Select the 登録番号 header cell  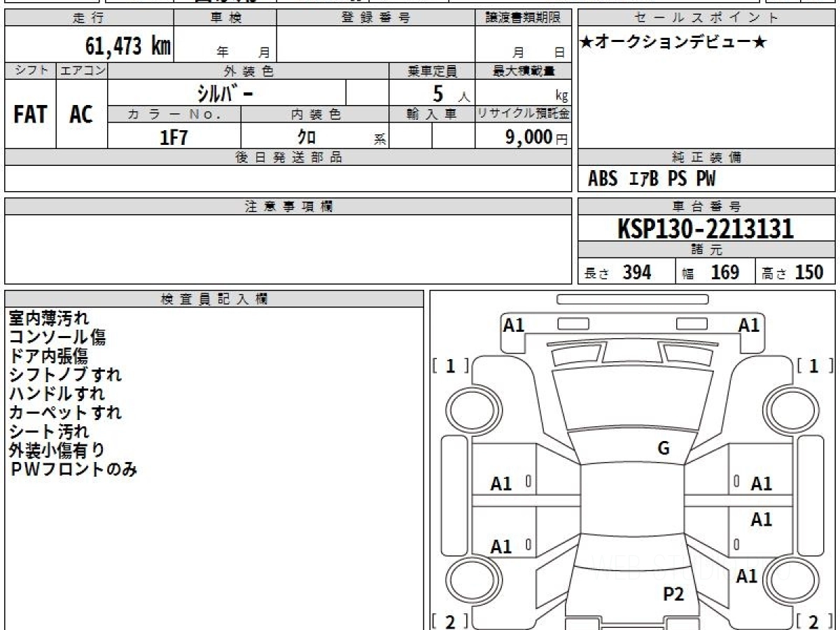coord(376,18)
